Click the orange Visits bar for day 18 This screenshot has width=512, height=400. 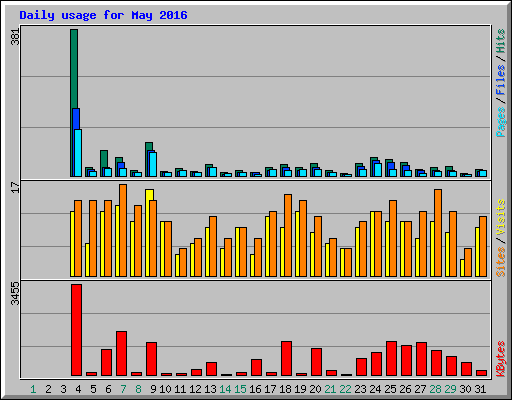click(288, 235)
